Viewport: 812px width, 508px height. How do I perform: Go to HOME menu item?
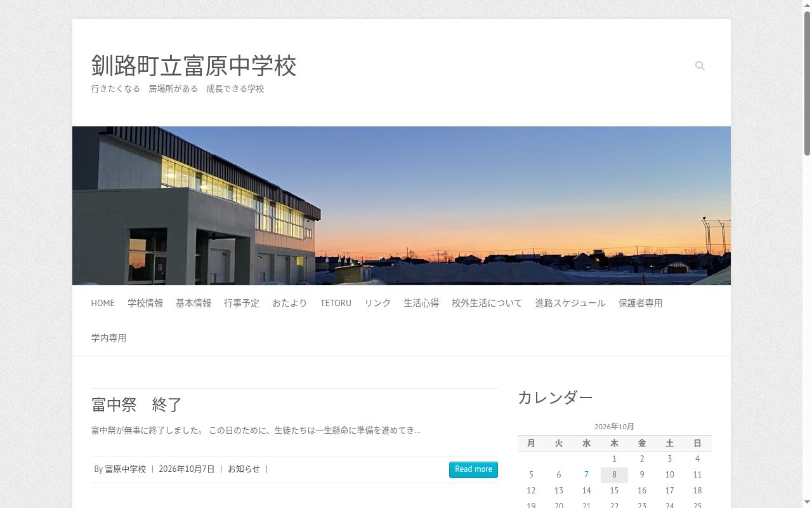103,304
